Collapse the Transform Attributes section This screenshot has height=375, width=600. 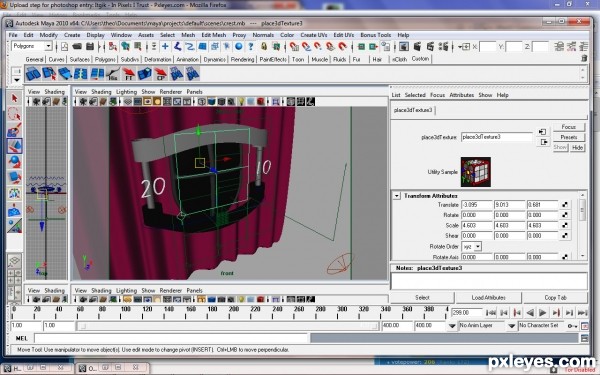click(397, 196)
